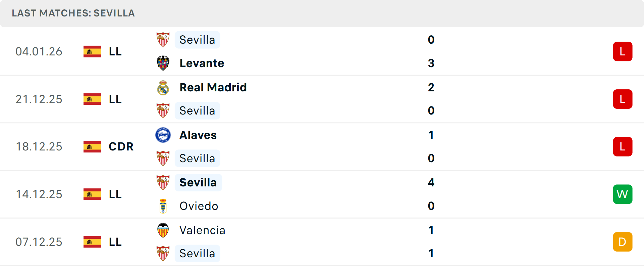This screenshot has height=266, width=644.
Task: Select the 21.12.25 match date
Action: 39,99
